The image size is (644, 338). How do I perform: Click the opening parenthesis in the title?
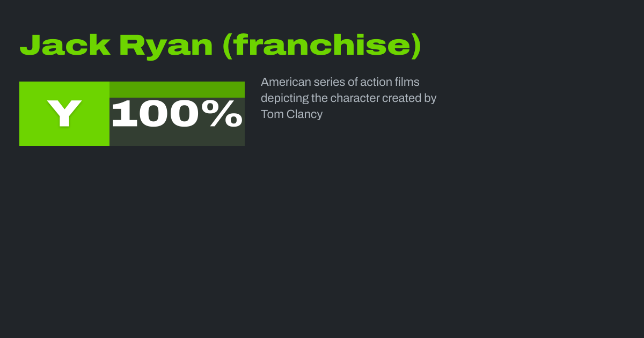pos(228,46)
